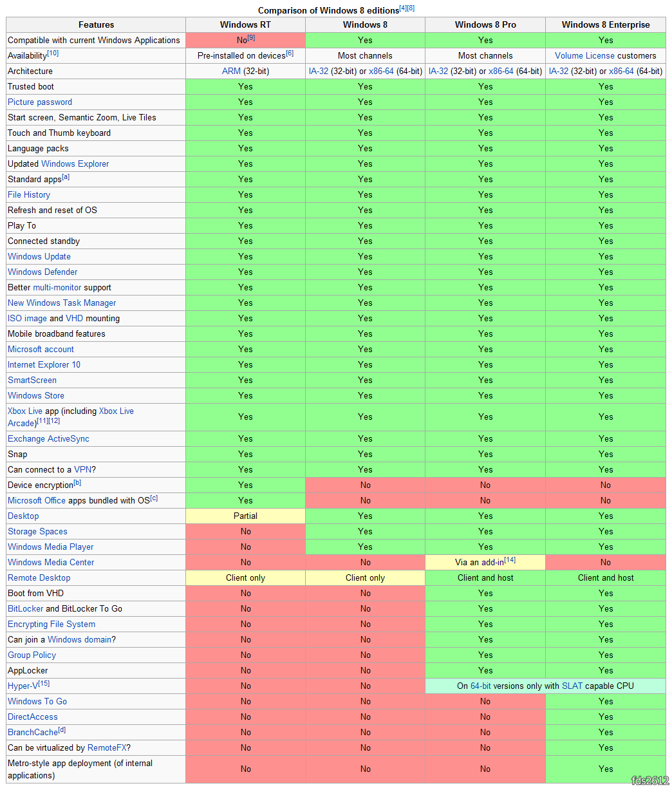Click the Trusted boot row label
The image size is (672, 788).
(x=31, y=86)
